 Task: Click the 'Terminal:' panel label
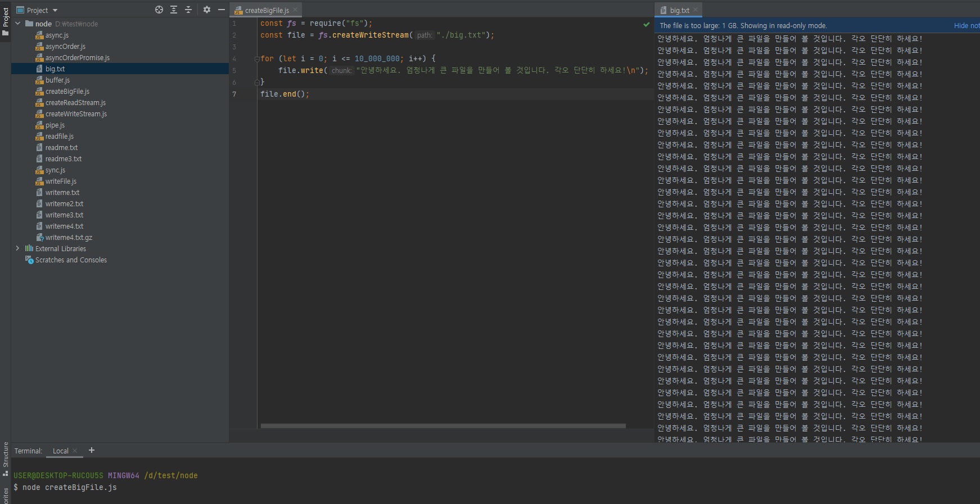(28, 451)
